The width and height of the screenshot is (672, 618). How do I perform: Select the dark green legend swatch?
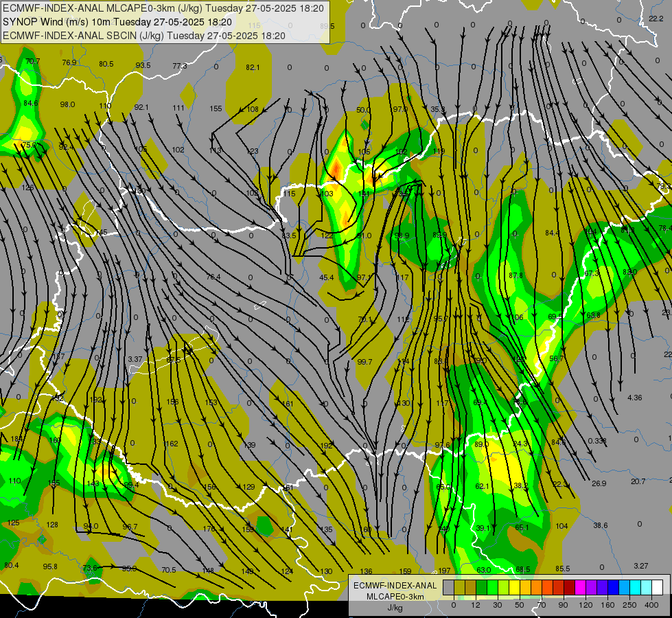coord(482,587)
